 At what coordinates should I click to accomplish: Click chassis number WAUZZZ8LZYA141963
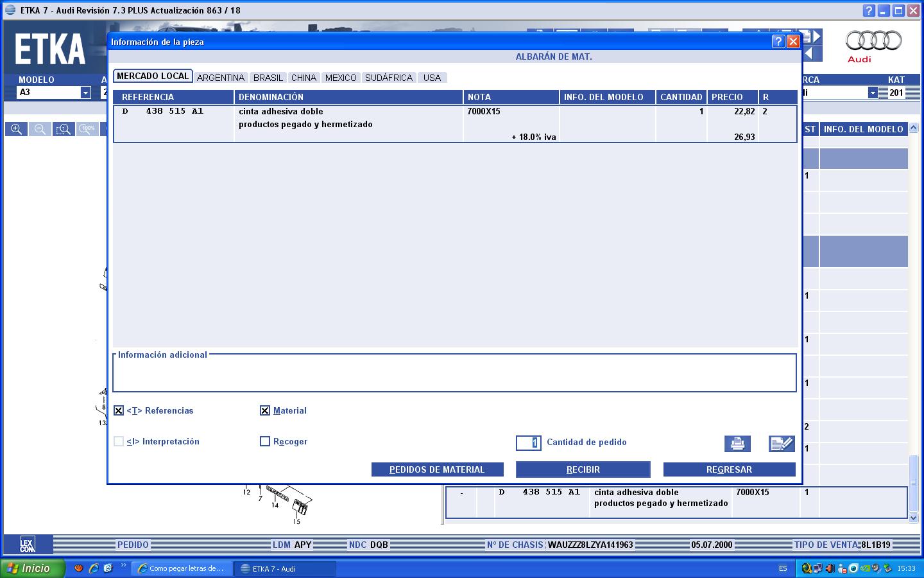(x=590, y=545)
